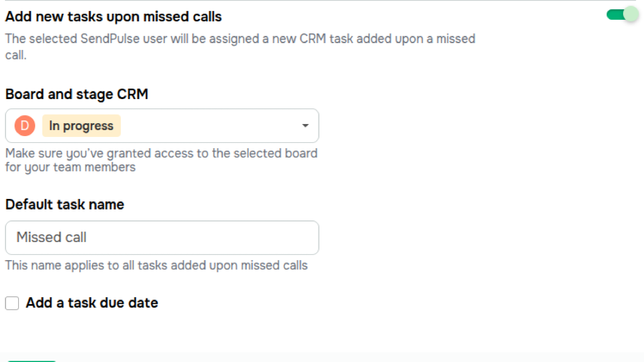644x362 pixels.
Task: Click the end of the Missed call text
Action: click(x=87, y=238)
